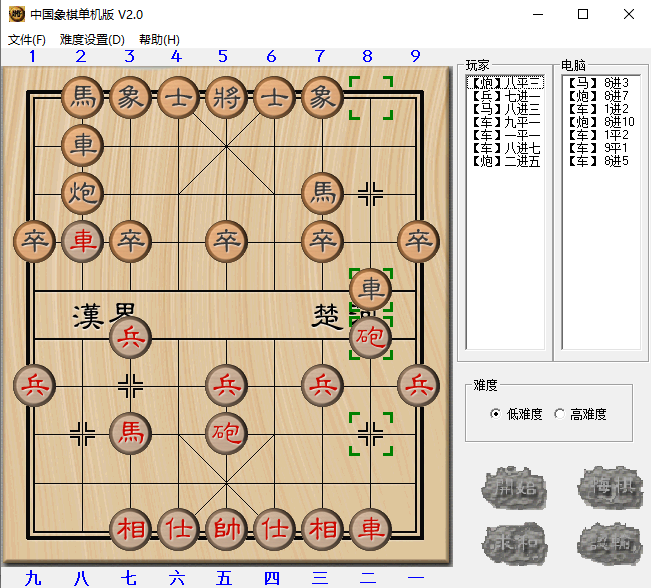The height and width of the screenshot is (588, 651).
Task: Select the low difficulty 低难度 radio button
Action: pos(496,414)
